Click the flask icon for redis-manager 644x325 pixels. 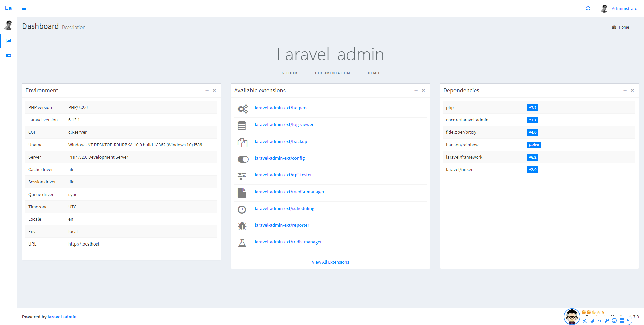242,243
